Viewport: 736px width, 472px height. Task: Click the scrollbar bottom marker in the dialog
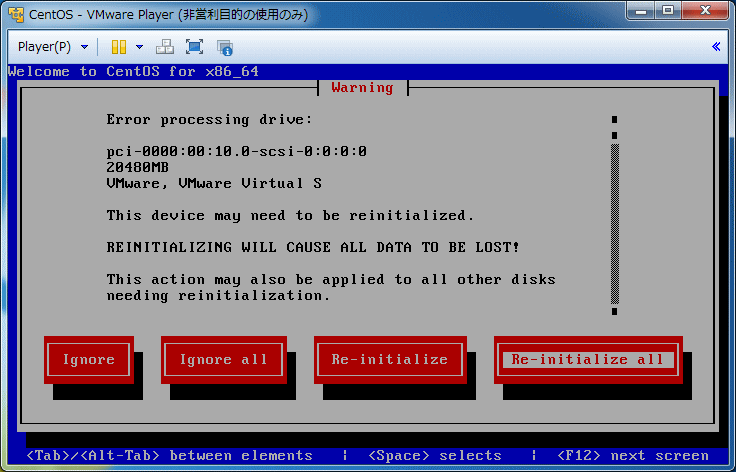coord(614,311)
